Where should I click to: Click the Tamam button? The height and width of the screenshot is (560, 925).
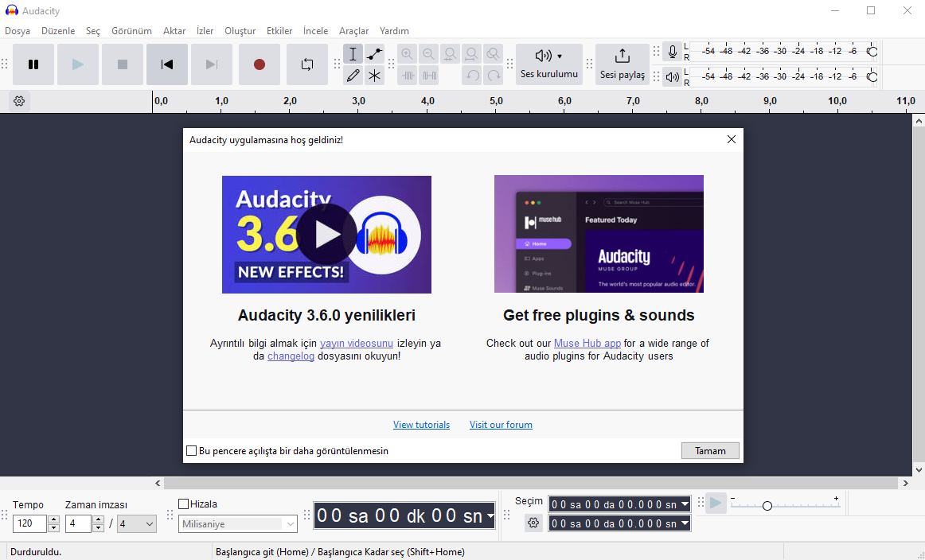point(710,451)
